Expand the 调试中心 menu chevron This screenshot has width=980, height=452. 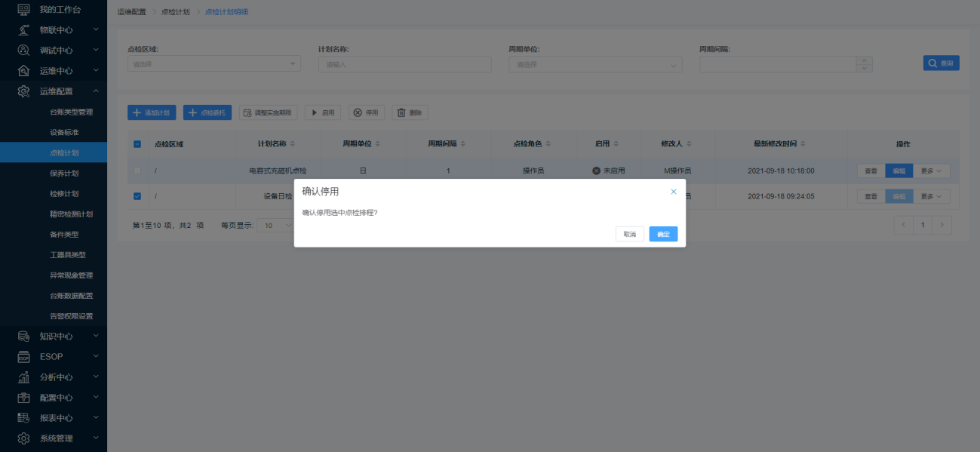(96, 50)
